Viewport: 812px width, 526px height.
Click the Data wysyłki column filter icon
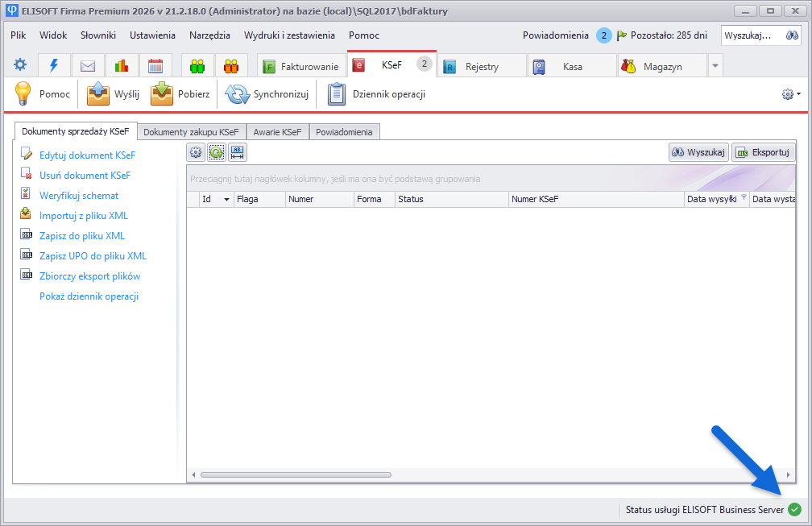744,198
